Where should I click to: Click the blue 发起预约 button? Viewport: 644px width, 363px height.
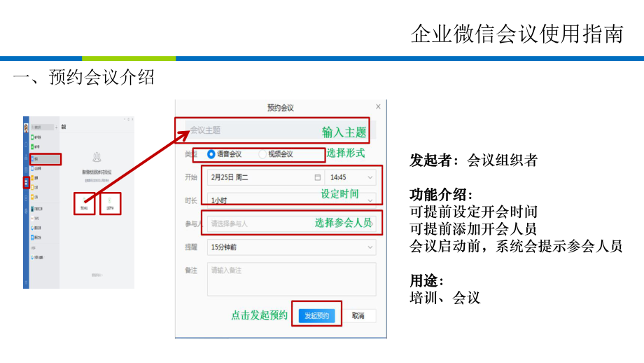[x=316, y=316]
